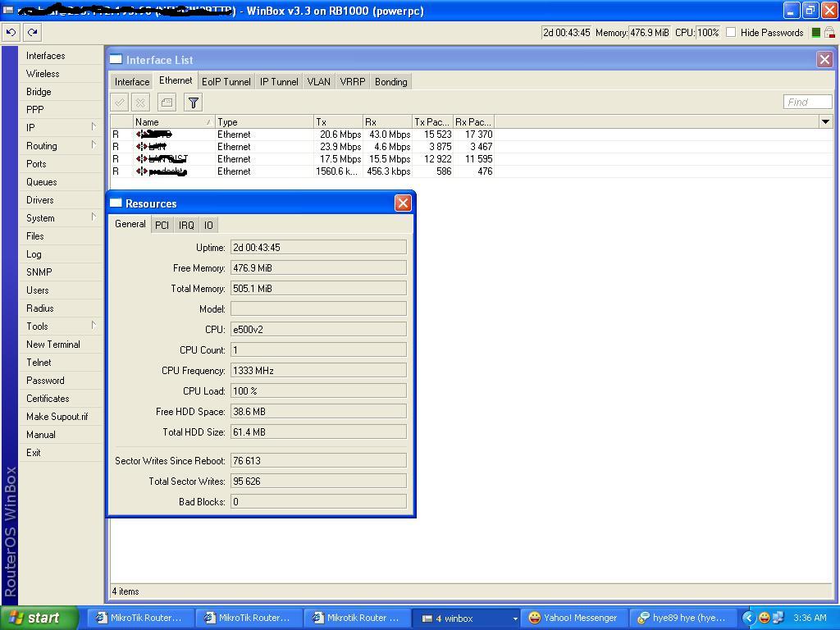Click the Find button in Interface List
This screenshot has height=630, width=840.
pos(807,101)
